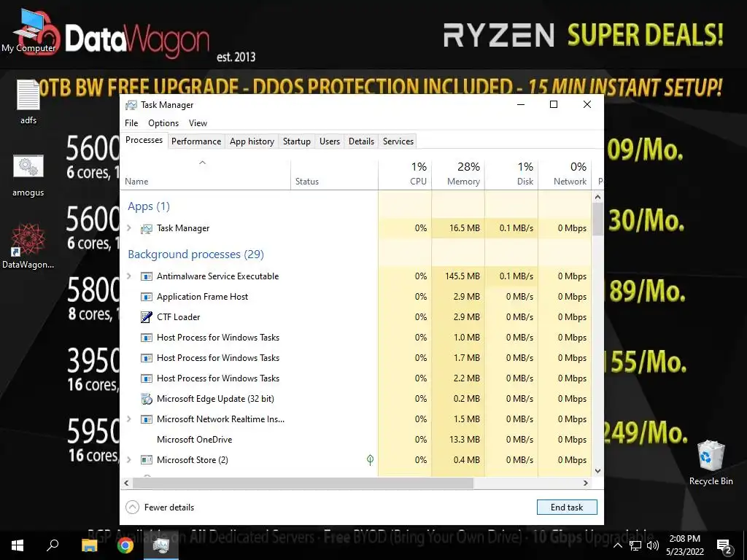
Task: Expand the Microsoft Store (2) row
Action: click(x=128, y=460)
